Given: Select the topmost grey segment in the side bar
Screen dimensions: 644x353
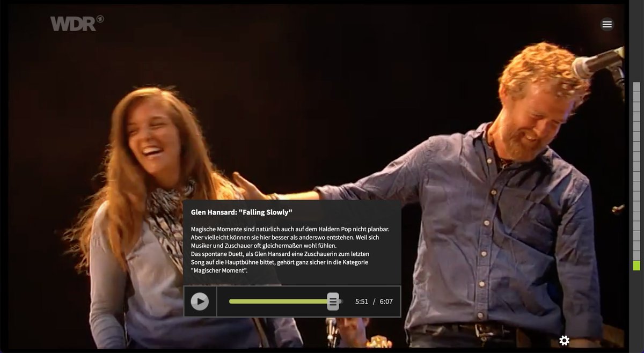Looking at the screenshot, I should click(x=636, y=87).
